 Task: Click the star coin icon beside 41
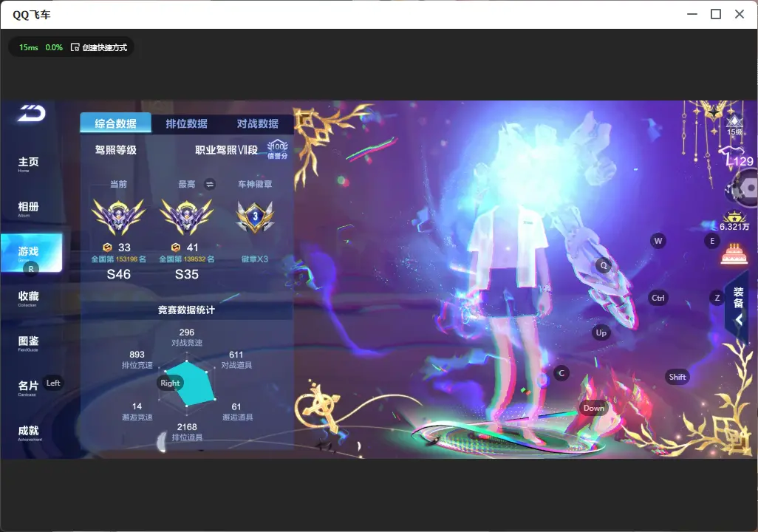[x=176, y=247]
